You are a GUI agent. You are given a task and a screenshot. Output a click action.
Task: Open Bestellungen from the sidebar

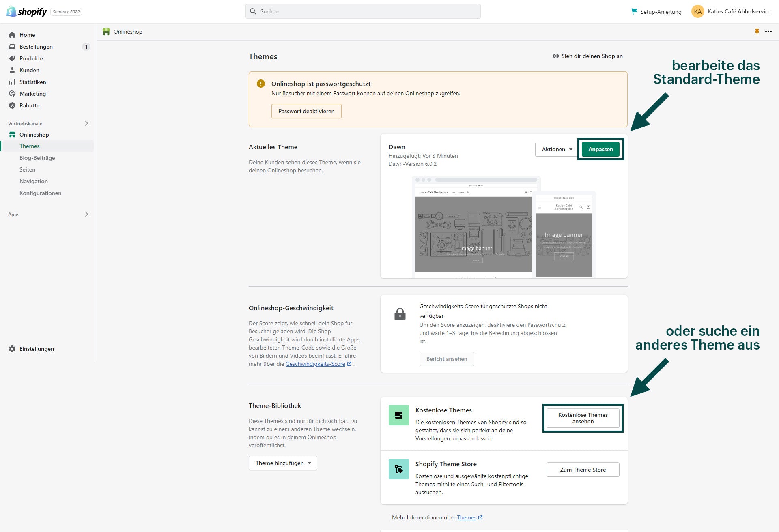click(36, 47)
